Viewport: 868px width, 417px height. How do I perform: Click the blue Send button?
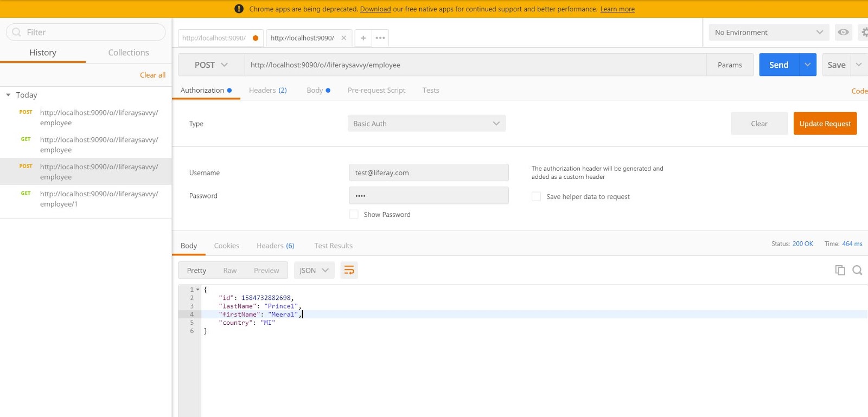click(x=778, y=65)
